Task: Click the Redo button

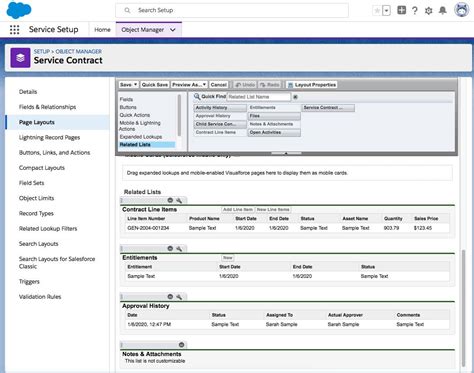Action: pos(269,85)
